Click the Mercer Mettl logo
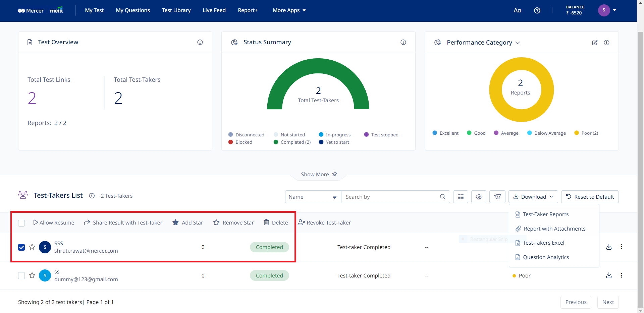This screenshot has height=313, width=644. [40, 10]
